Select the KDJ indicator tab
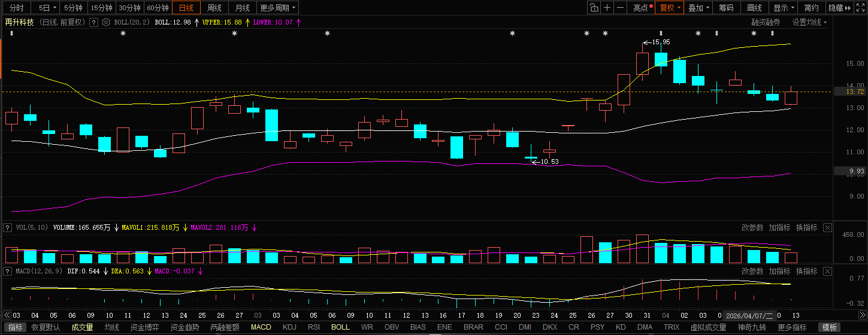This screenshot has height=335, width=868. [x=289, y=327]
